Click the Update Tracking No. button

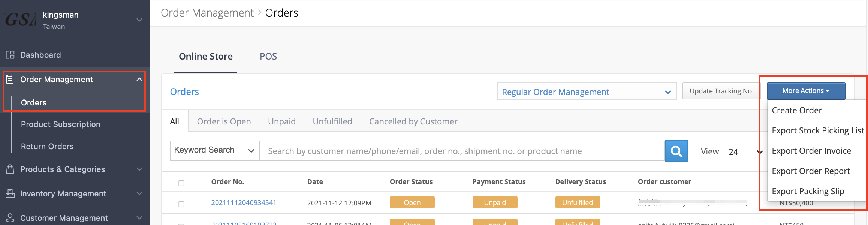pyautogui.click(x=721, y=91)
